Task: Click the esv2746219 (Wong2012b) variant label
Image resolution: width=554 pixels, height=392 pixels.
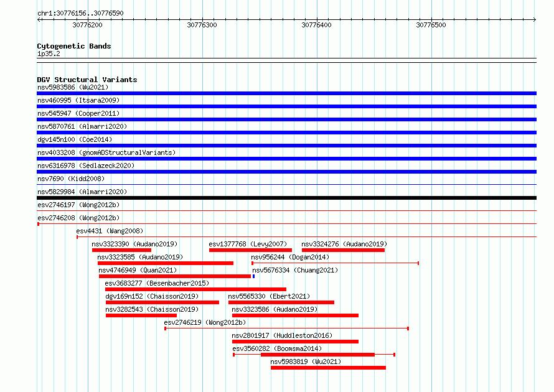Action: coord(205,322)
